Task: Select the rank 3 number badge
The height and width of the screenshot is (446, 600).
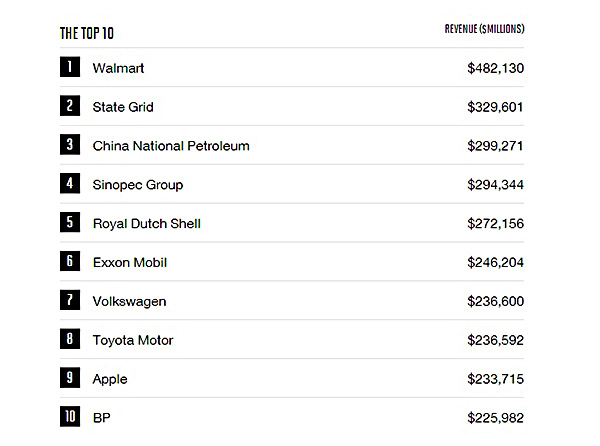Action: coord(69,145)
